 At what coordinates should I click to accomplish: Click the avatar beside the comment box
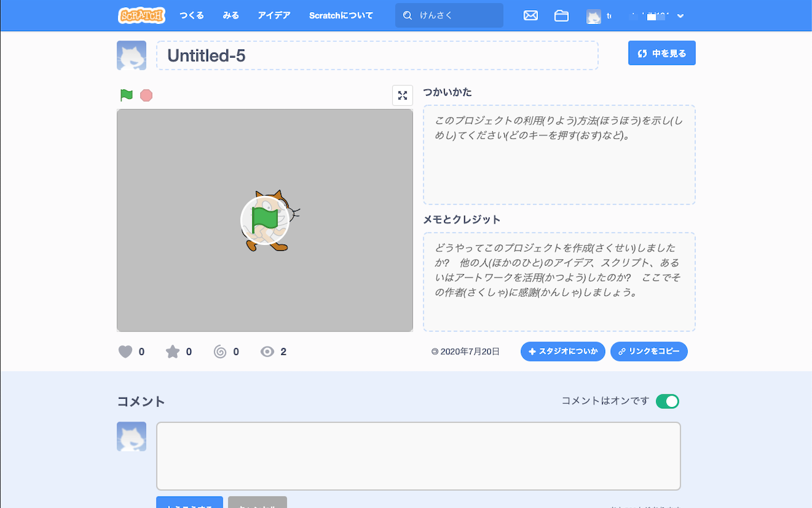coord(131,436)
